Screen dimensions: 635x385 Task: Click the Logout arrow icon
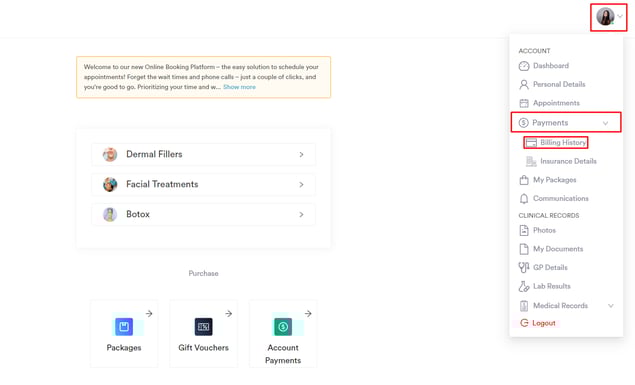tap(524, 323)
